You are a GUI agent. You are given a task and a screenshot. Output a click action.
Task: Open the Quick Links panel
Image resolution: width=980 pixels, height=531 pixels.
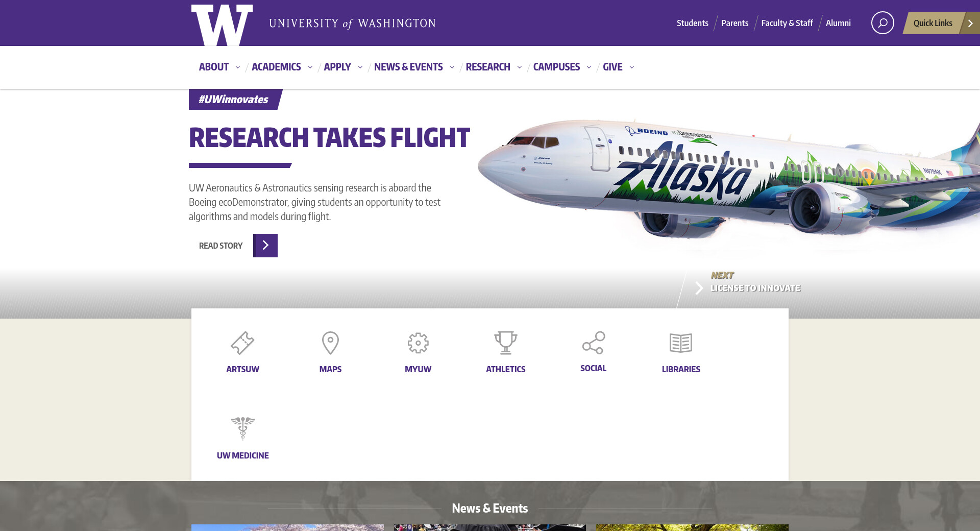tap(941, 23)
